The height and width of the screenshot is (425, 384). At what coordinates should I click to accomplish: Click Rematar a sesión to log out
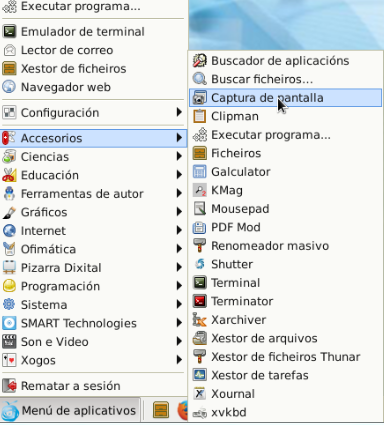coord(93,386)
